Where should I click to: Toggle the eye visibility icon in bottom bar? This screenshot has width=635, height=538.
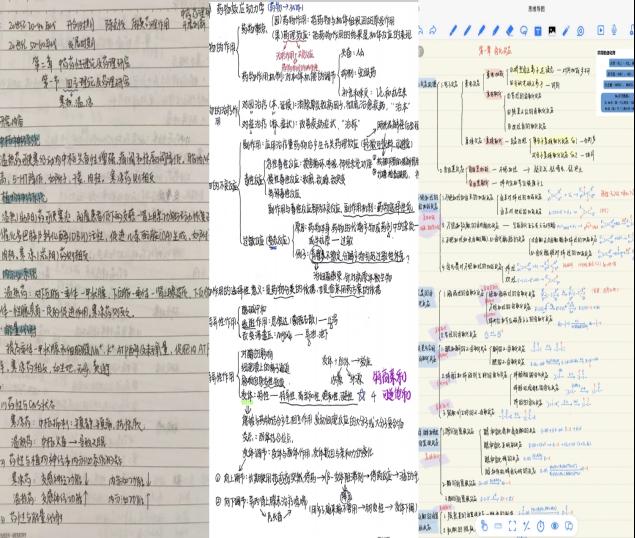click(x=554, y=525)
